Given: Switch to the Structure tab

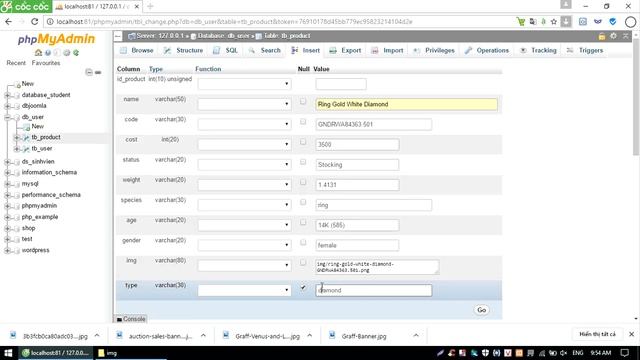Looking at the screenshot, I should [x=184, y=50].
